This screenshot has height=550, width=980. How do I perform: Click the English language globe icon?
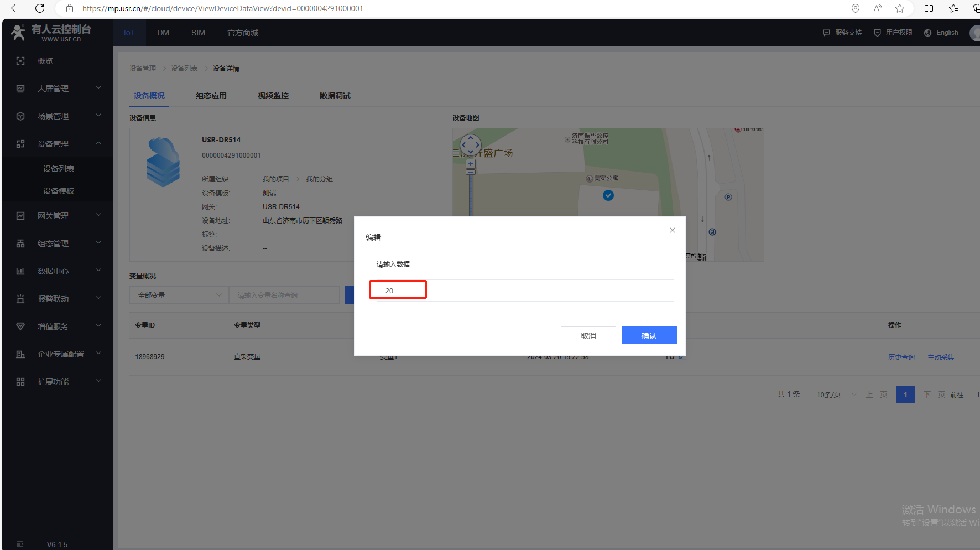(x=927, y=33)
